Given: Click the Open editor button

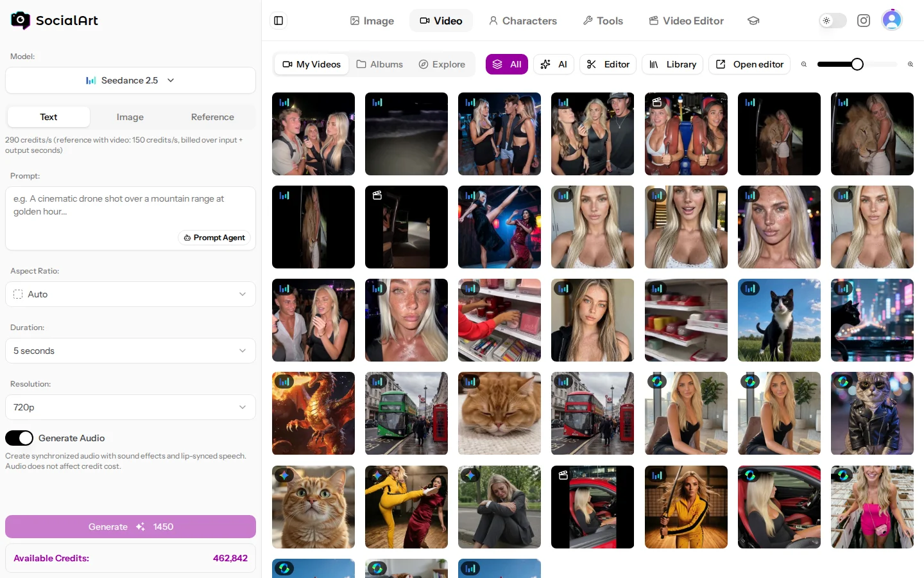Looking at the screenshot, I should click(749, 64).
